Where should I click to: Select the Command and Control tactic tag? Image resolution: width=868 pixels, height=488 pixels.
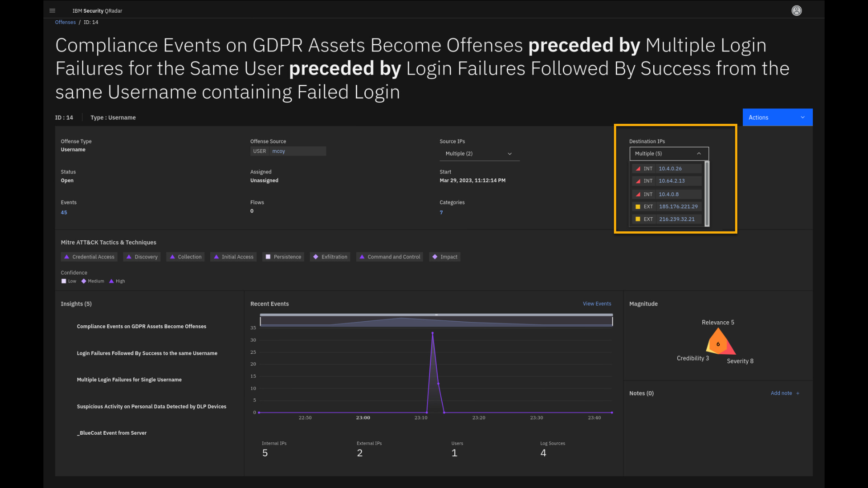(x=389, y=257)
